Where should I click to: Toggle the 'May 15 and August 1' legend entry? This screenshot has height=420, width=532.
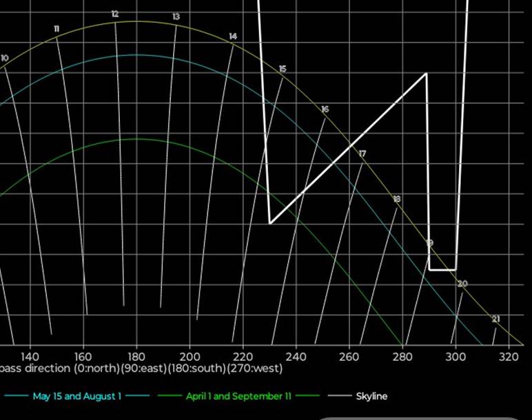click(76, 396)
